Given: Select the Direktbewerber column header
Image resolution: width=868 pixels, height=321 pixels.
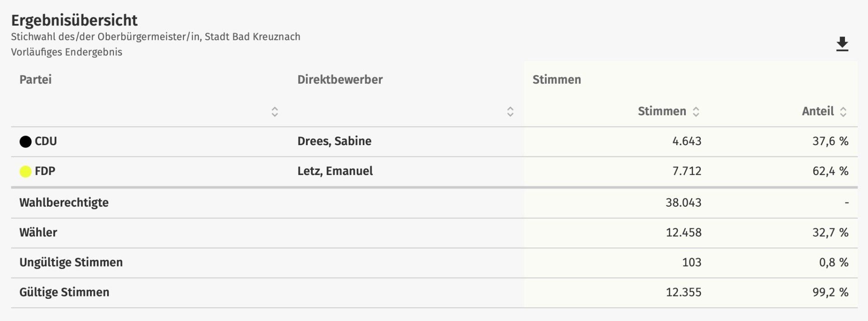Looking at the screenshot, I should tap(340, 80).
